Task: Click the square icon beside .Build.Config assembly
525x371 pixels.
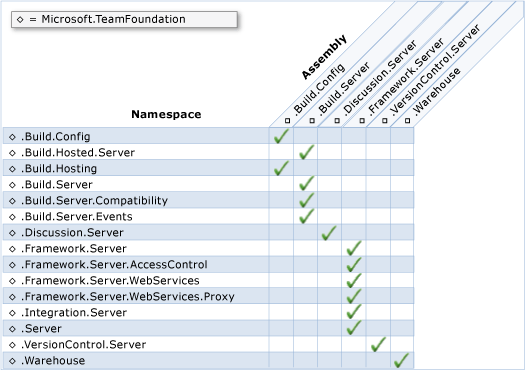Action: 288,121
